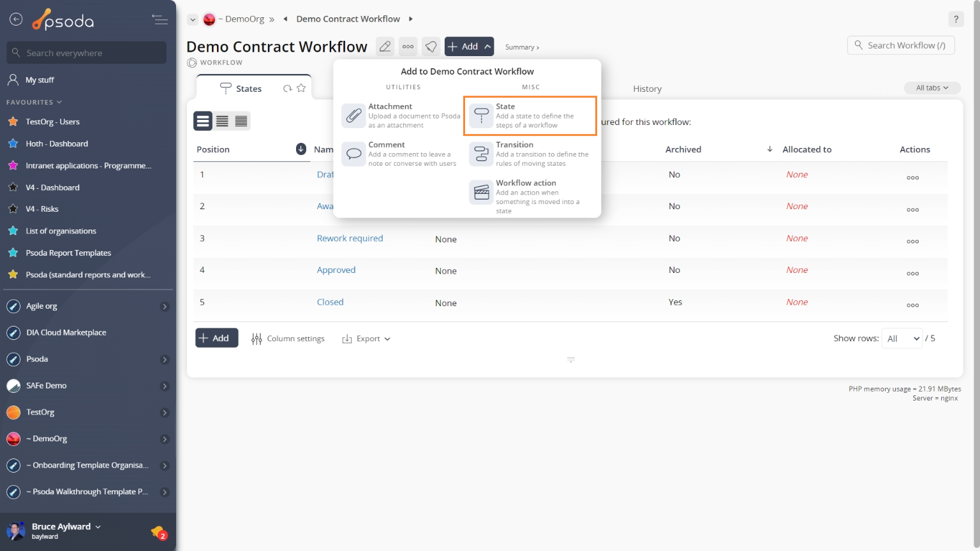The height and width of the screenshot is (551, 980).
Task: Click the pencil edit icon beside the workflow title
Action: click(x=385, y=47)
